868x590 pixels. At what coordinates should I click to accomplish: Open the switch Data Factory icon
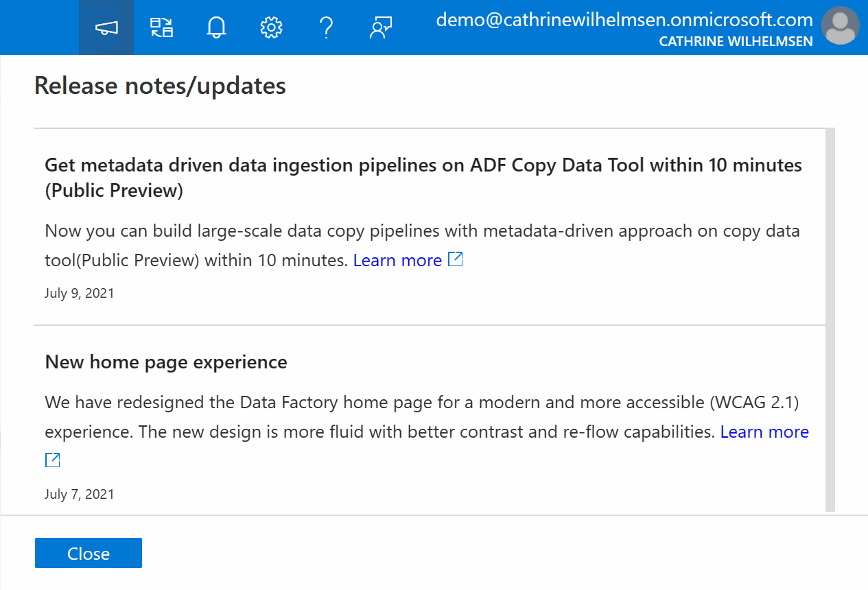(162, 27)
